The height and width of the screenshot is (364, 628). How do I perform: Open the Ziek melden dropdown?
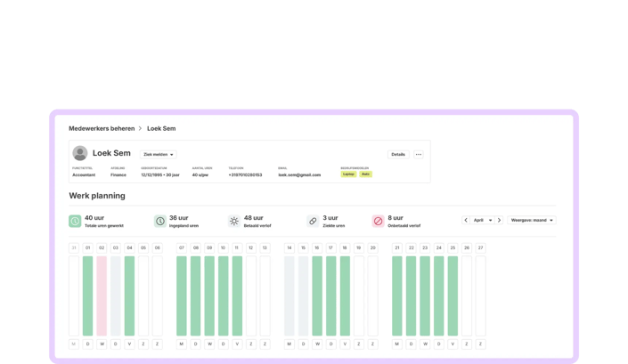coord(159,154)
